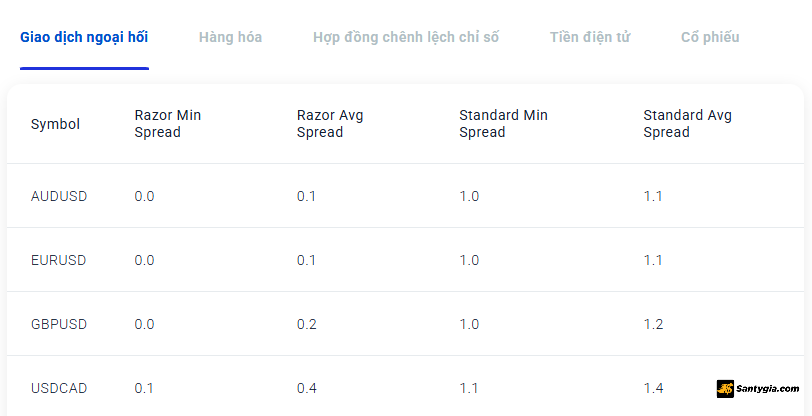Select Hợp đồng chênh lệch chỉ số tab
Screen dimensions: 812x416
(x=405, y=38)
